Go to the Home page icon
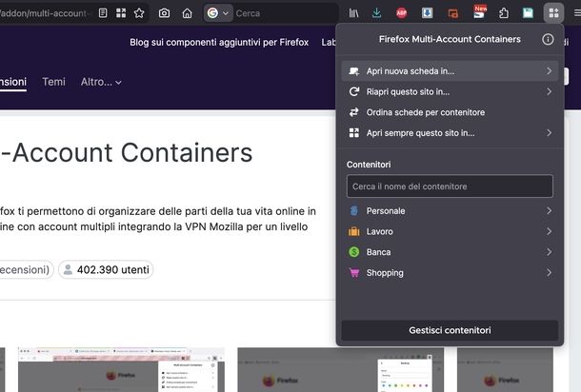 click(x=187, y=13)
